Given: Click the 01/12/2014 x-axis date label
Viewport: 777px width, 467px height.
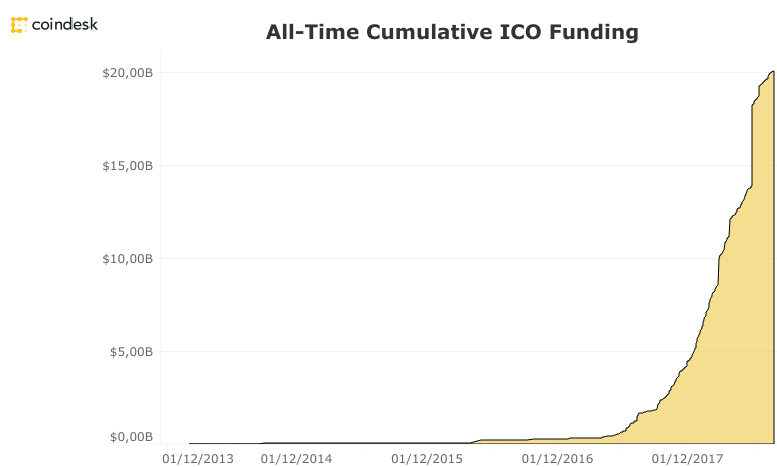Looking at the screenshot, I should (x=295, y=458).
